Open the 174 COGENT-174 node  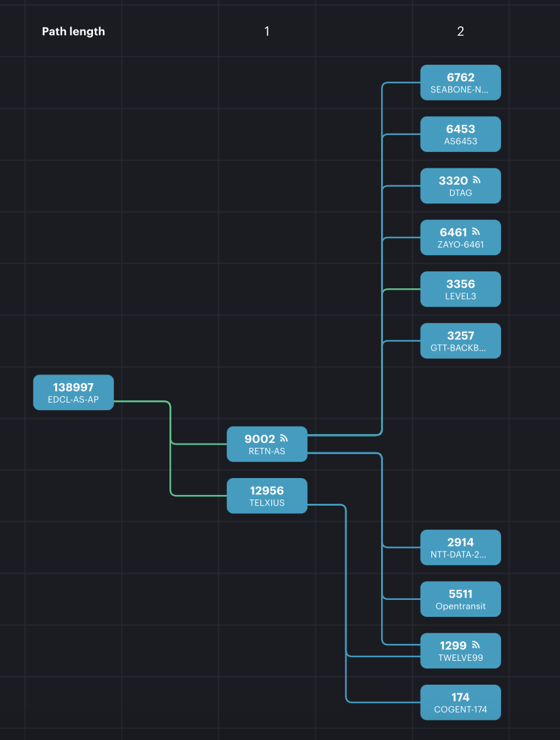(460, 702)
